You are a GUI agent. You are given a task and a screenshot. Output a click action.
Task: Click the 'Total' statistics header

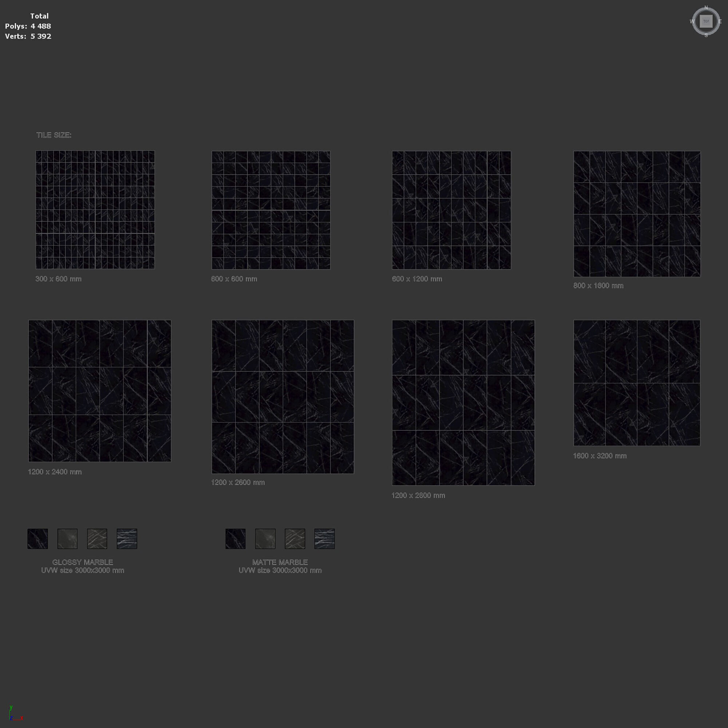click(39, 16)
